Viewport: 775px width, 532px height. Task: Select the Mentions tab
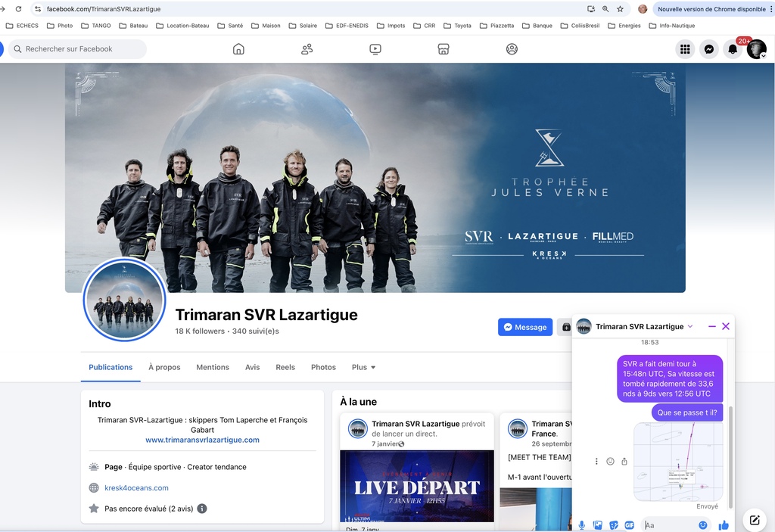point(213,367)
